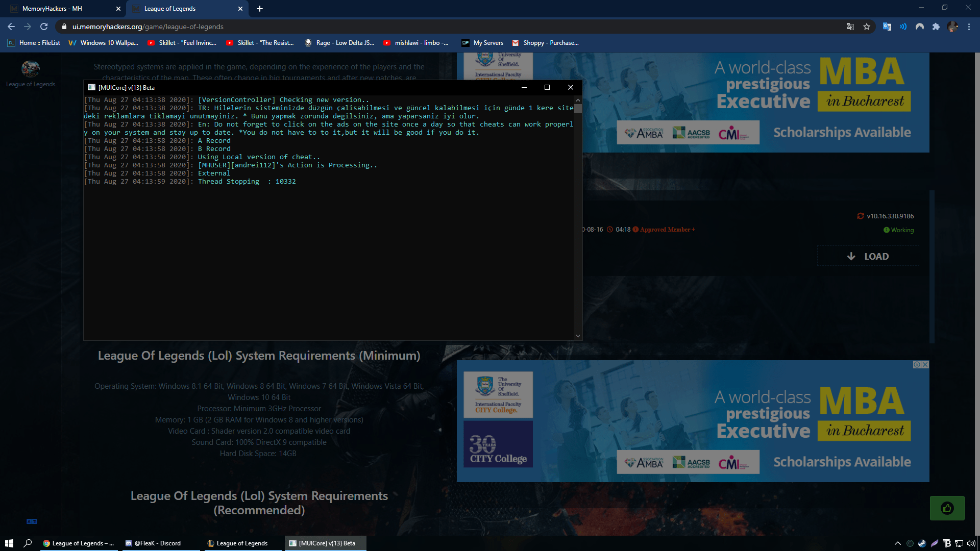Focus the address bar URL field

pos(449,27)
